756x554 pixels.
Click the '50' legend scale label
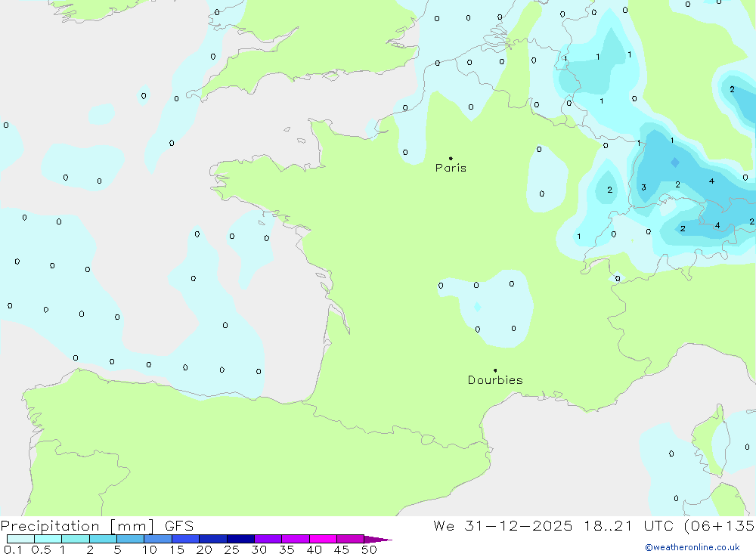pyautogui.click(x=369, y=549)
